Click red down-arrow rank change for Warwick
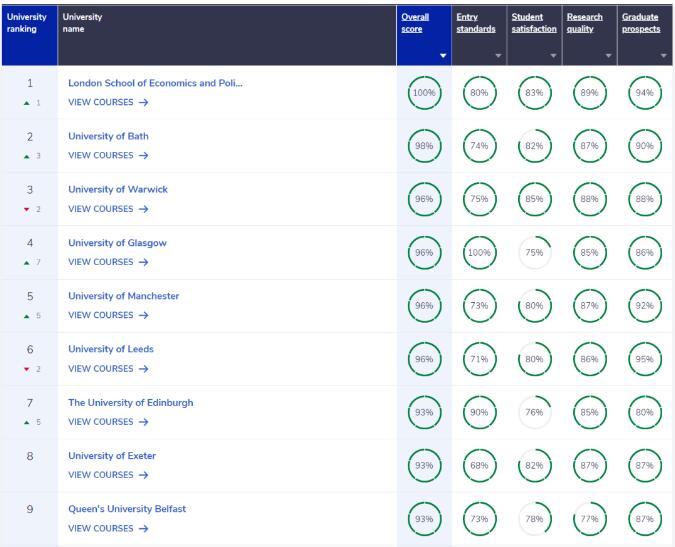This screenshot has height=547, width=675. click(27, 209)
